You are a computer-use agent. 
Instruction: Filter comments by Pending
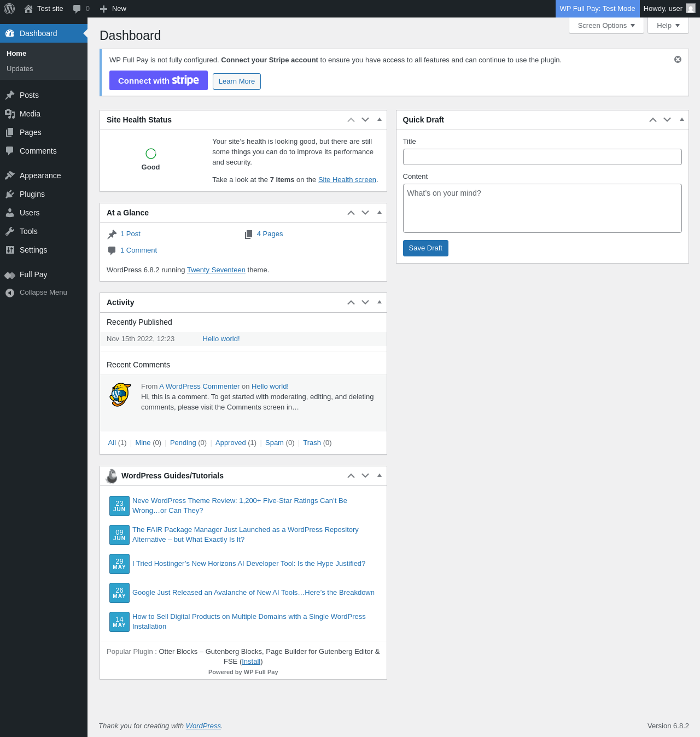click(183, 443)
